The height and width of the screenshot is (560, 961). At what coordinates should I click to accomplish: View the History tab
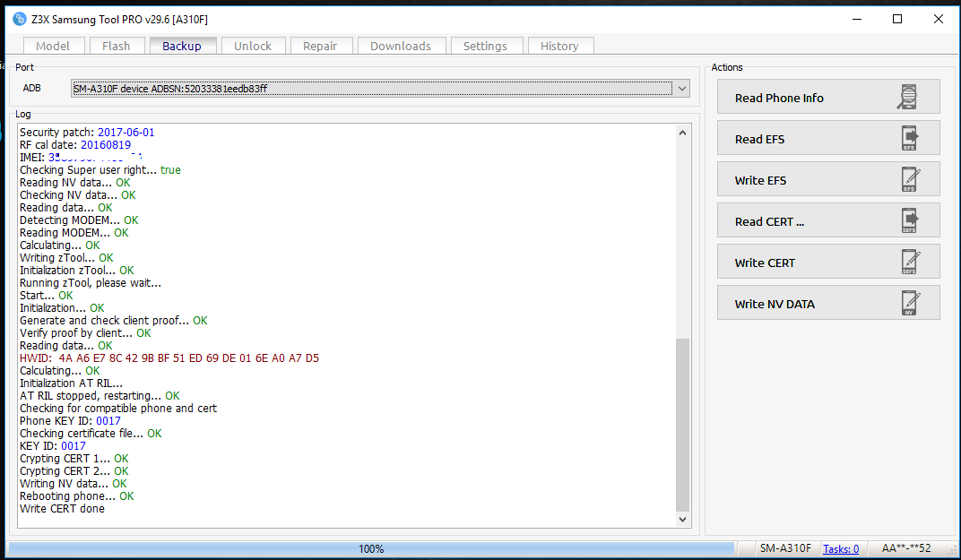(559, 46)
